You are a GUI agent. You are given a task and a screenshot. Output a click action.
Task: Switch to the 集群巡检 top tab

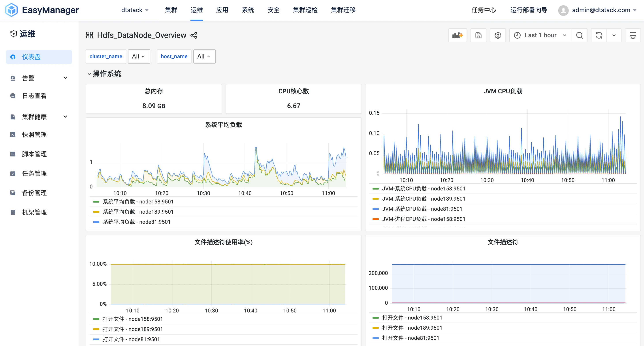coord(305,10)
